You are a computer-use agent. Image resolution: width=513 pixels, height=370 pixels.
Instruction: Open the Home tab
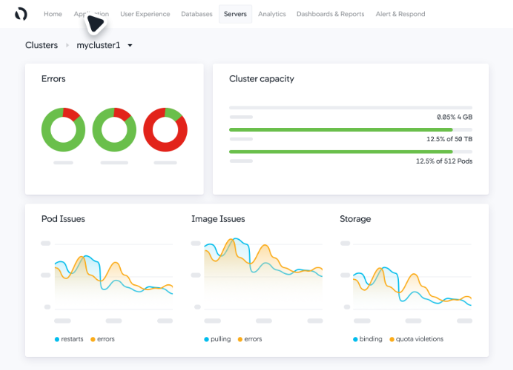click(x=53, y=14)
